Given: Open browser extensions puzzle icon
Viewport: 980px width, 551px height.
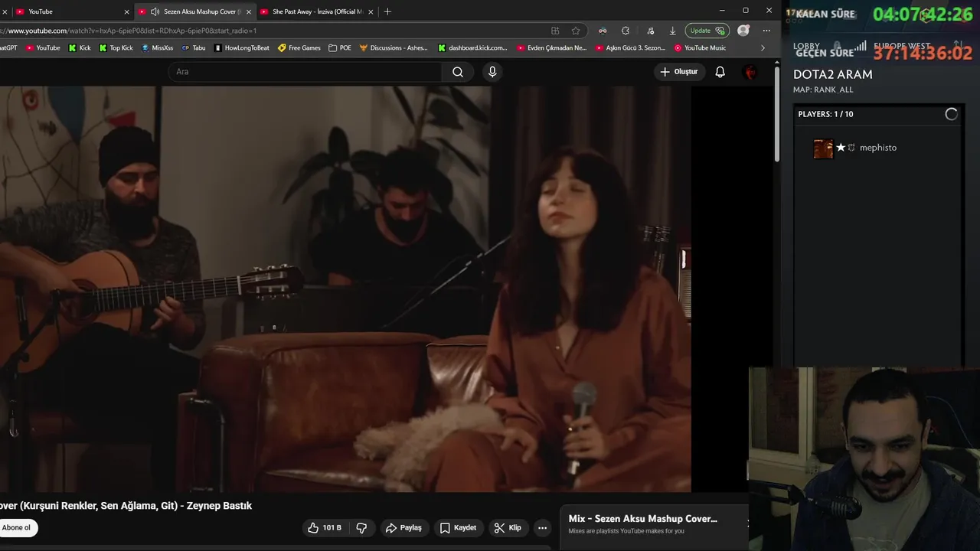Looking at the screenshot, I should click(x=626, y=31).
